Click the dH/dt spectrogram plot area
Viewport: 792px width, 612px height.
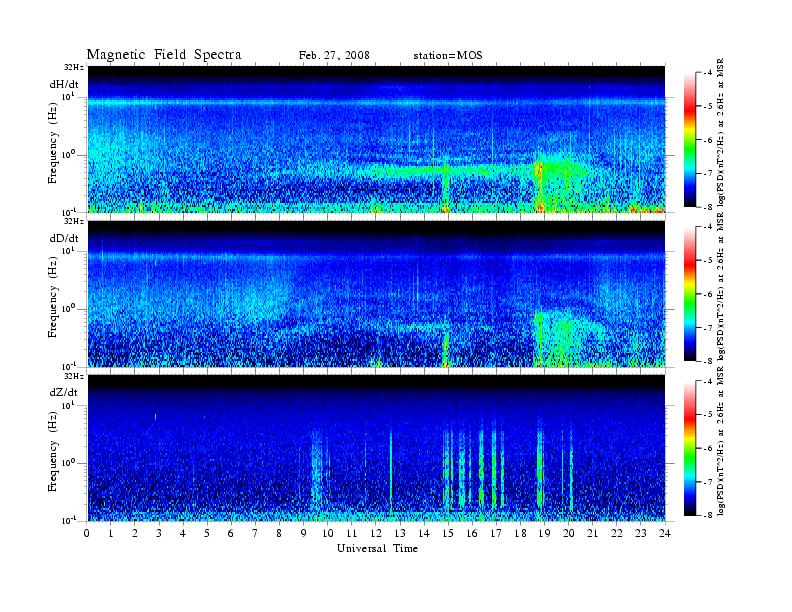pos(376,139)
